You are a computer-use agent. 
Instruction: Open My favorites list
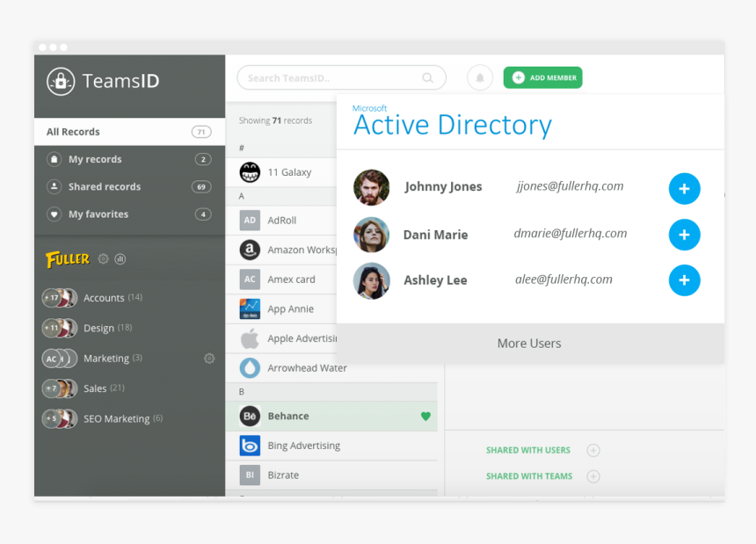tap(129, 214)
